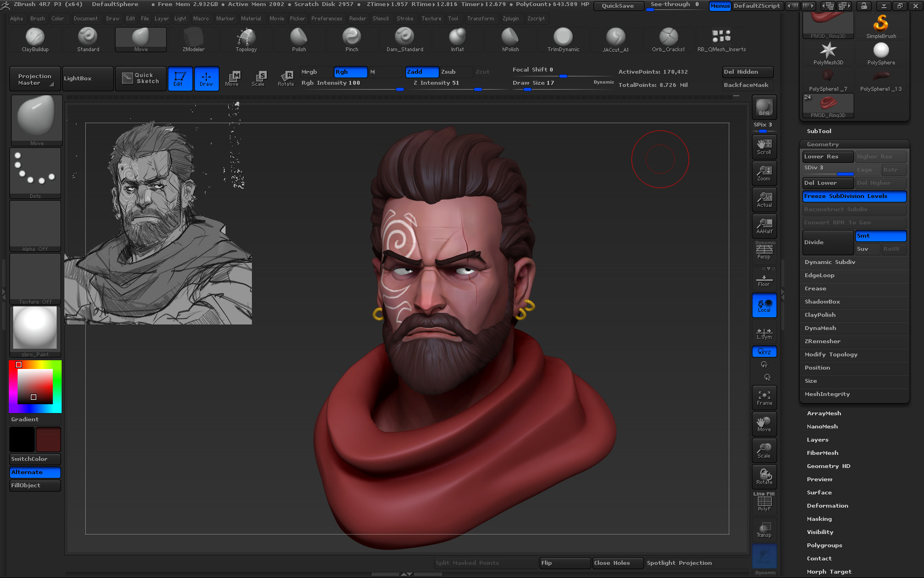This screenshot has width=924, height=578.
Task: Select the Standard brush
Action: coord(88,39)
